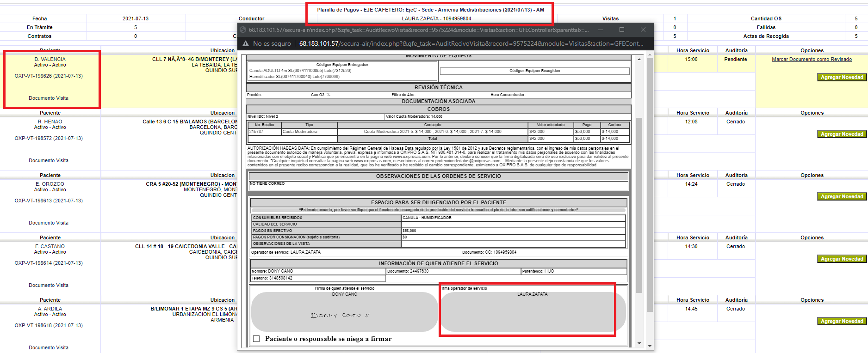The height and width of the screenshot is (353, 868).
Task: Open Documento Visita for E. Orozco
Action: [x=49, y=223]
